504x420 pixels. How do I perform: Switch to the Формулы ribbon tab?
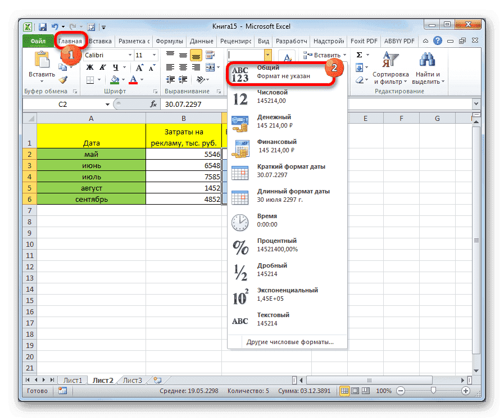point(171,40)
